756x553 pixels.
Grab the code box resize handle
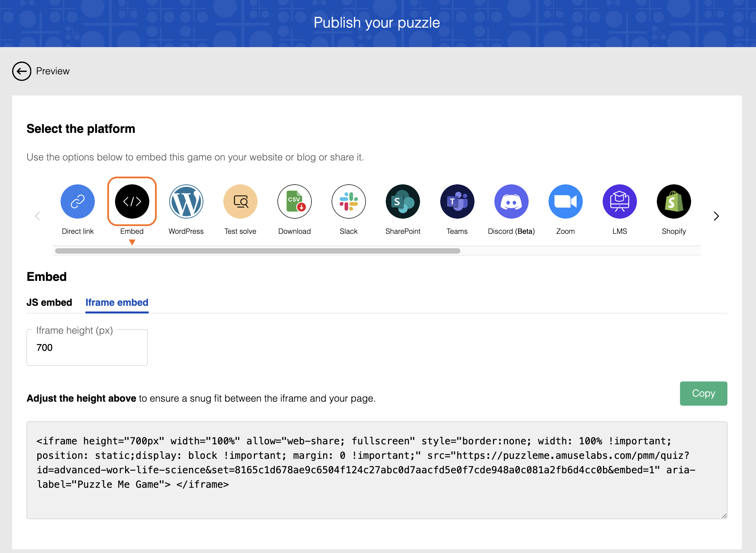tap(724, 516)
